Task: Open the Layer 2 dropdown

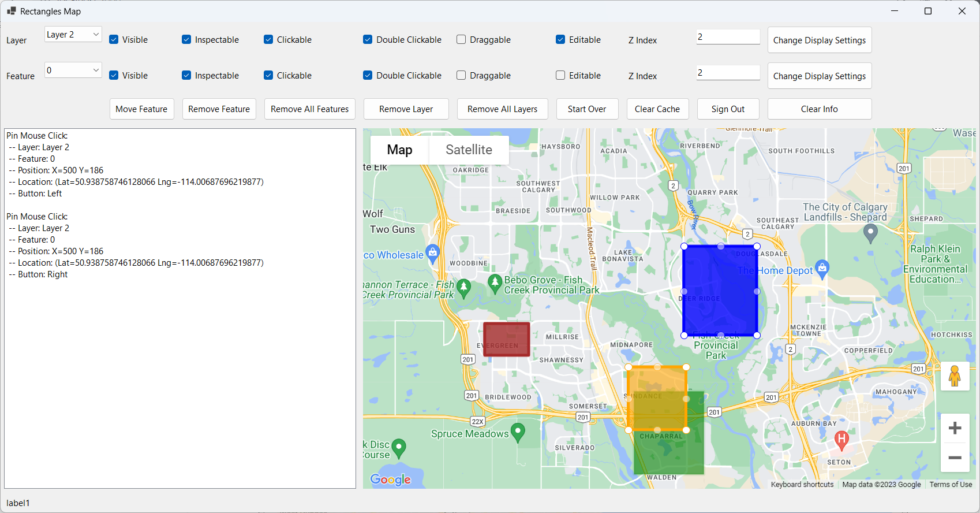Action: click(x=73, y=35)
